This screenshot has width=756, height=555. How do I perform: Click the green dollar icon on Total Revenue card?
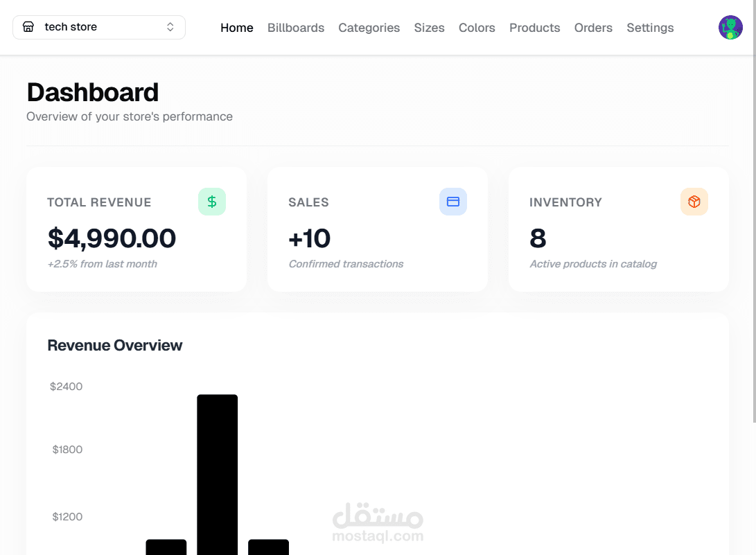212,202
